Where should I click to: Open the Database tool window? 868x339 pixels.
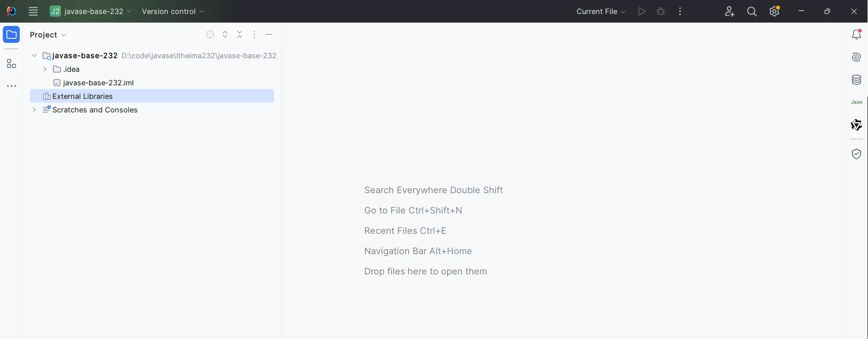pyautogui.click(x=856, y=80)
